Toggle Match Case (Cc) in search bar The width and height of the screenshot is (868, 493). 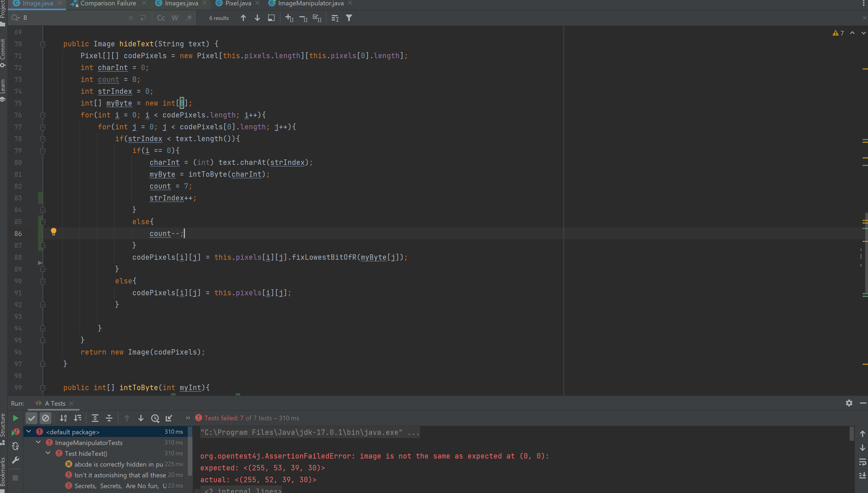tap(161, 18)
